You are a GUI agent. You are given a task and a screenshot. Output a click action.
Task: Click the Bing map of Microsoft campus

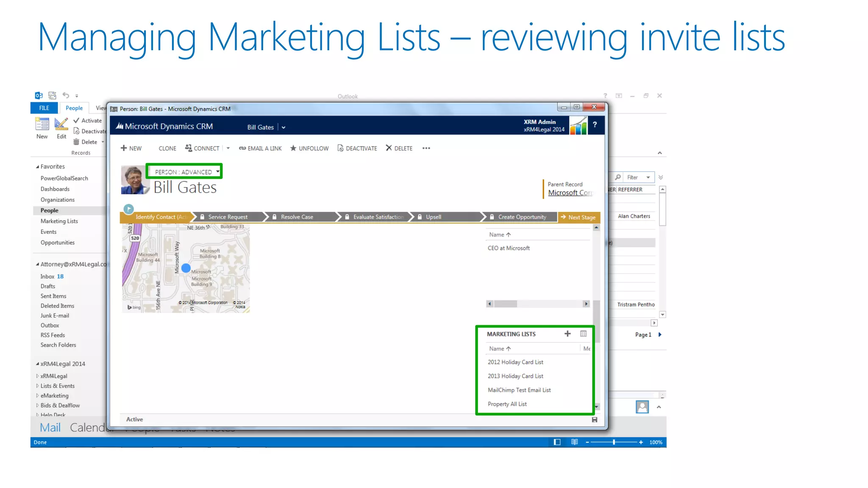[186, 269]
